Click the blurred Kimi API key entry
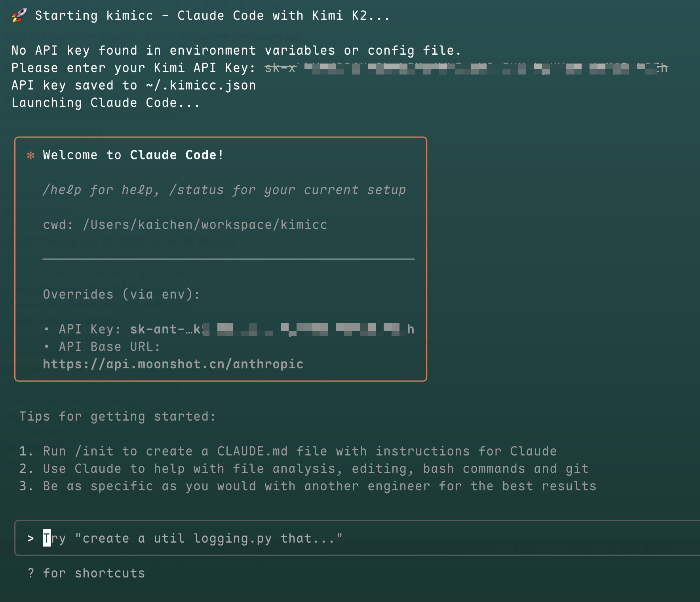The height and width of the screenshot is (602, 700). point(466,68)
